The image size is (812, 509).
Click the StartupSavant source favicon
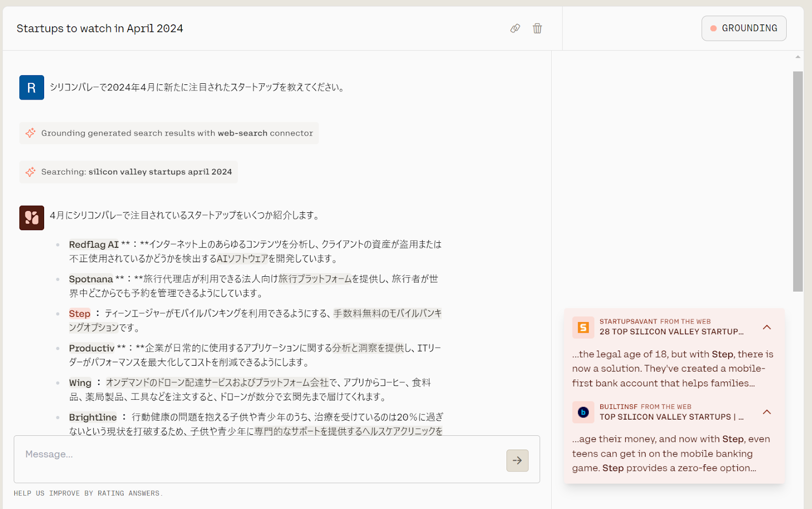pyautogui.click(x=583, y=327)
